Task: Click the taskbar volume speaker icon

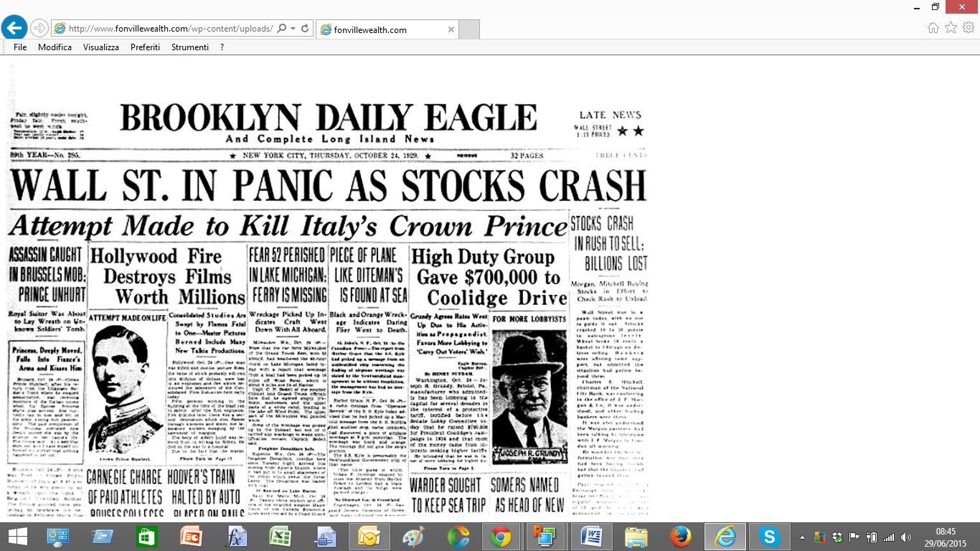Action: (x=906, y=537)
